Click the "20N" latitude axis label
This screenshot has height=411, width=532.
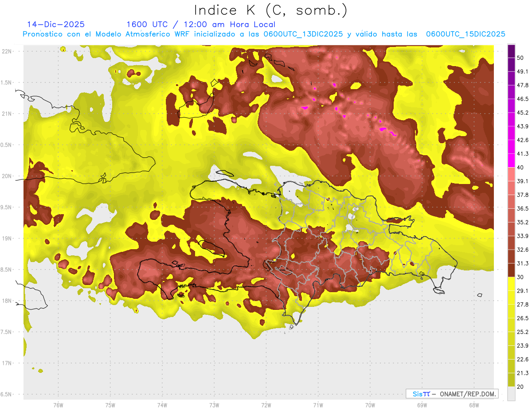click(x=6, y=176)
